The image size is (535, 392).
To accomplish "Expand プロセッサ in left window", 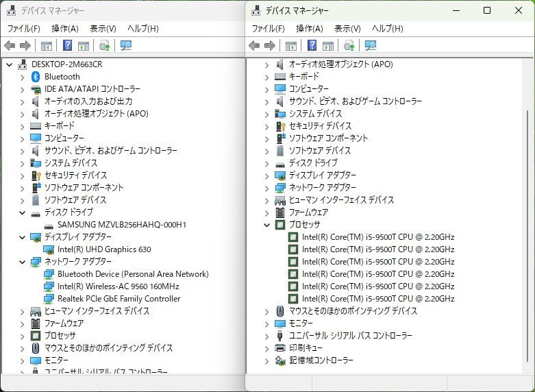I will click(22, 336).
